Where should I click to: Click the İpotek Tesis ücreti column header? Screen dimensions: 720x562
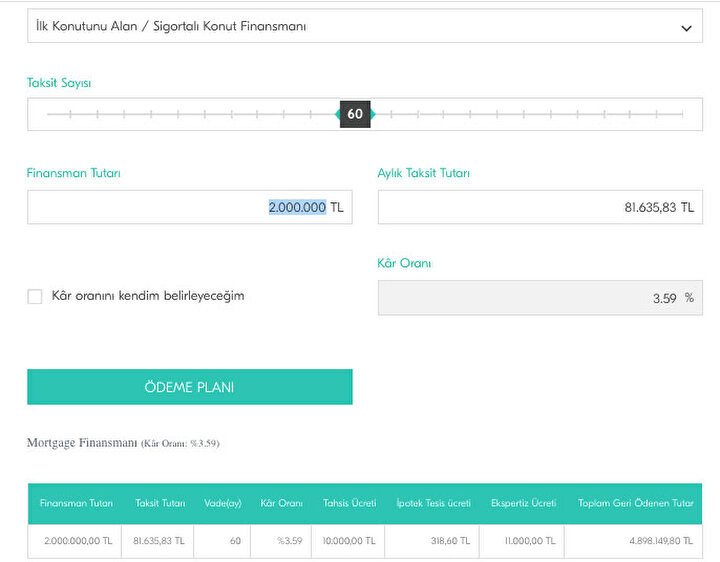433,503
